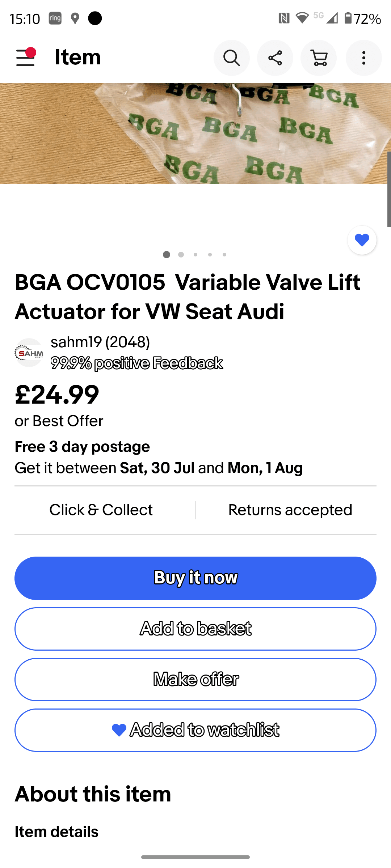
Task: Open the shopping basket icon
Action: pos(319,58)
